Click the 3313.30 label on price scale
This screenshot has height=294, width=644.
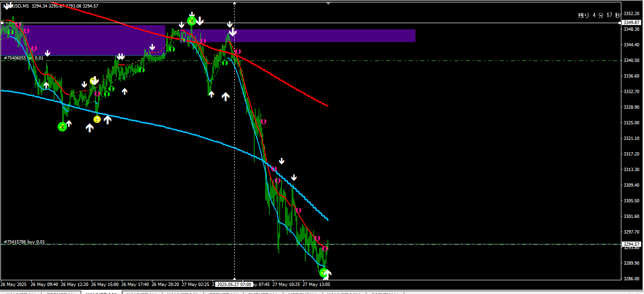[x=631, y=170]
